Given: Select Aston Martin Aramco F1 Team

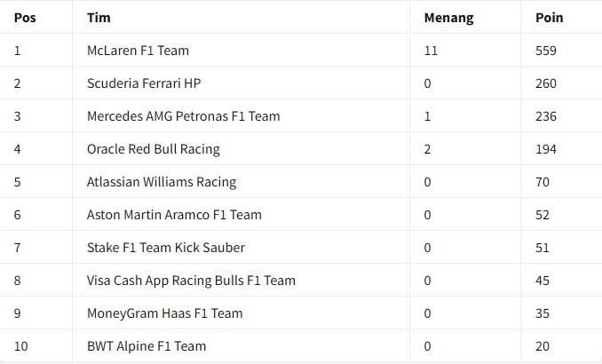Looking at the screenshot, I should pos(174,215).
